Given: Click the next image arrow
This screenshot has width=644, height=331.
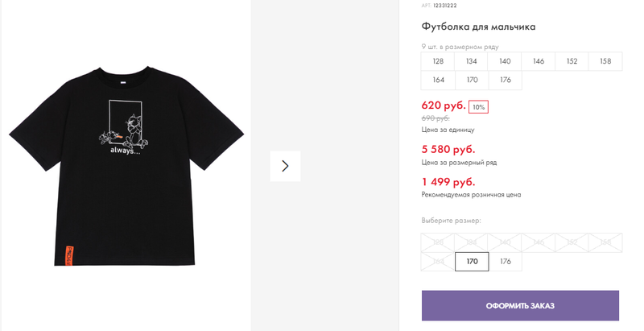Looking at the screenshot, I should click(x=285, y=166).
